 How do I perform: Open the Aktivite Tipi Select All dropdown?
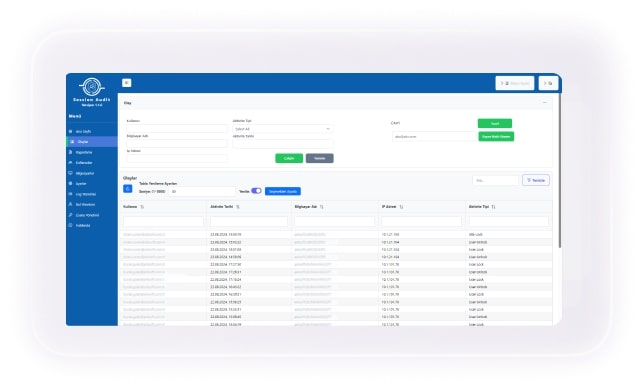click(283, 129)
